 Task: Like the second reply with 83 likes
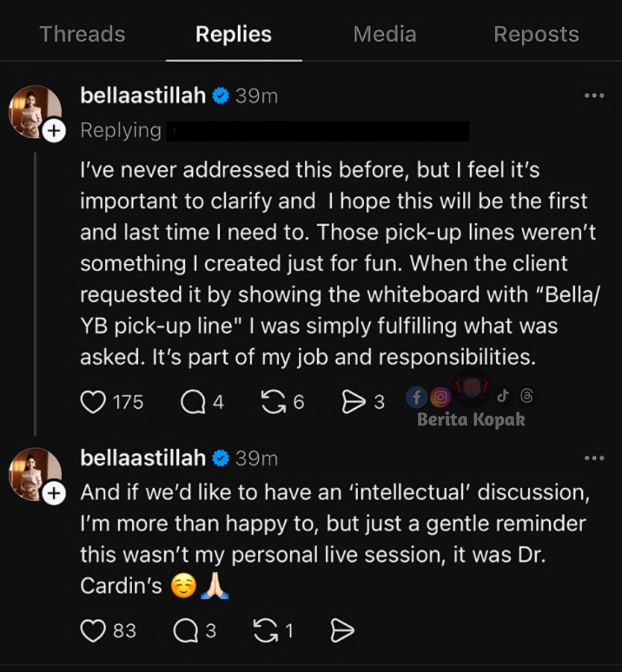pos(93,631)
